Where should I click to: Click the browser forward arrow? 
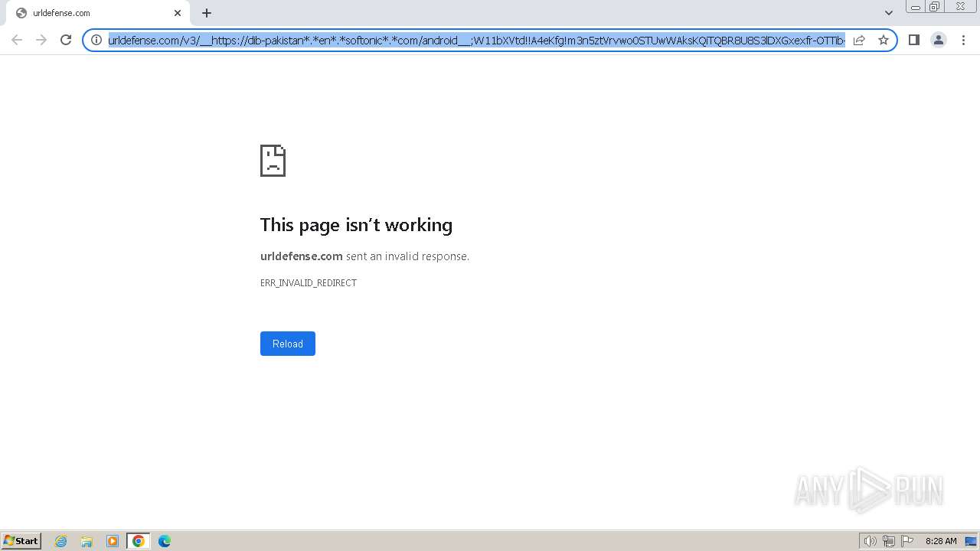point(41,40)
